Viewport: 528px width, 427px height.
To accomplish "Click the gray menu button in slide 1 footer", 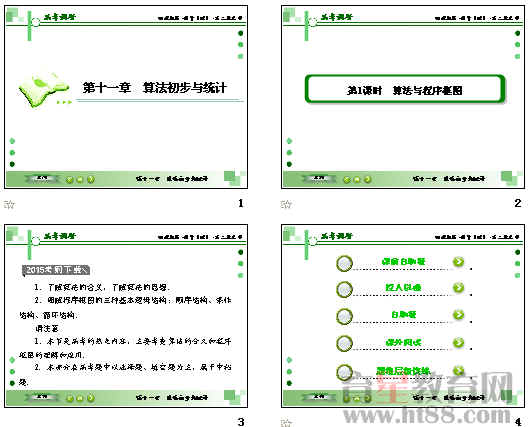I will coord(42,178).
